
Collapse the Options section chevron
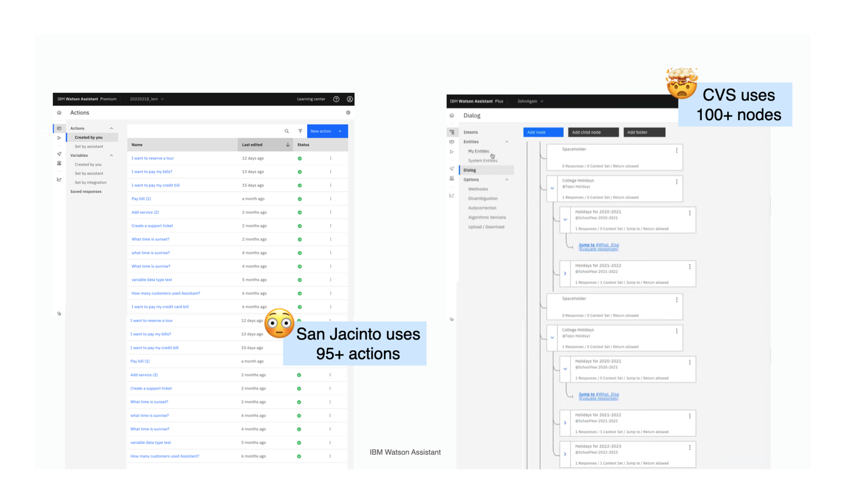(x=507, y=180)
